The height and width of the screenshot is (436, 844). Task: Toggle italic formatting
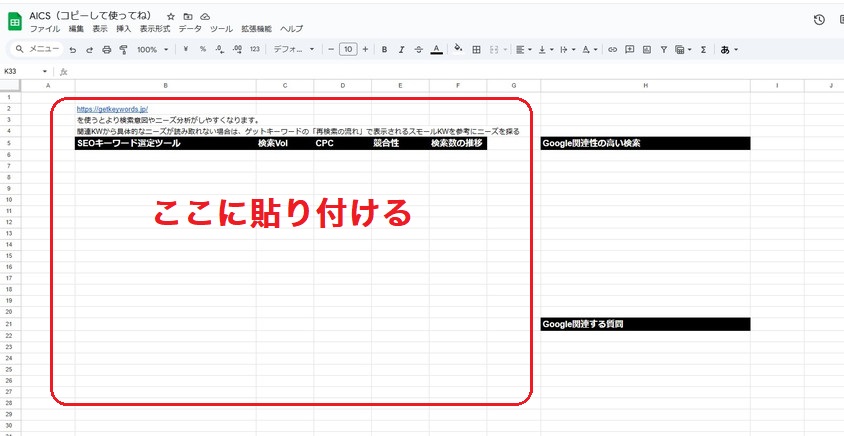(401, 49)
